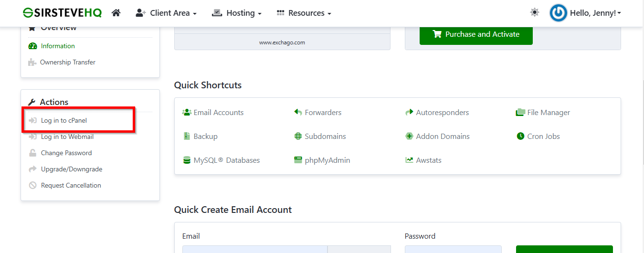
Task: Click the Quick Shortcuts heading
Action: 208,85
